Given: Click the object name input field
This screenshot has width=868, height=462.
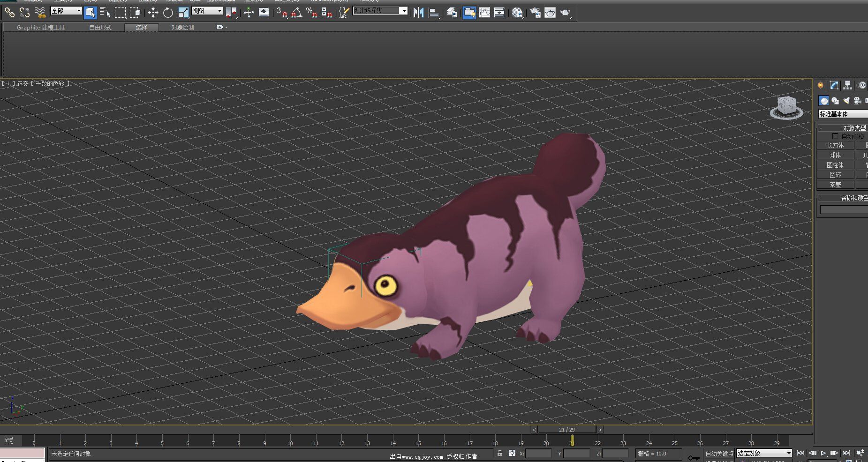Looking at the screenshot, I should 844,210.
